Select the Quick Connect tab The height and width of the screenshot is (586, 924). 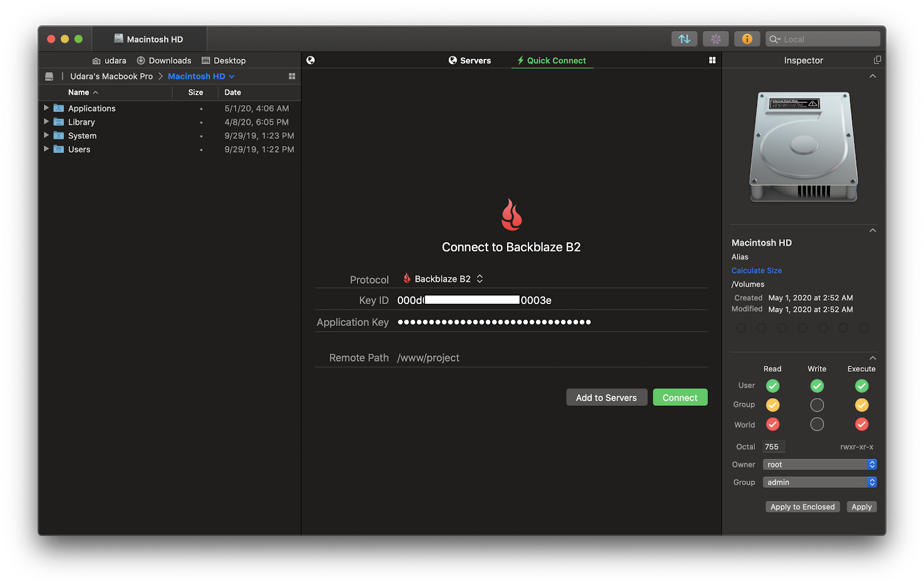point(552,61)
